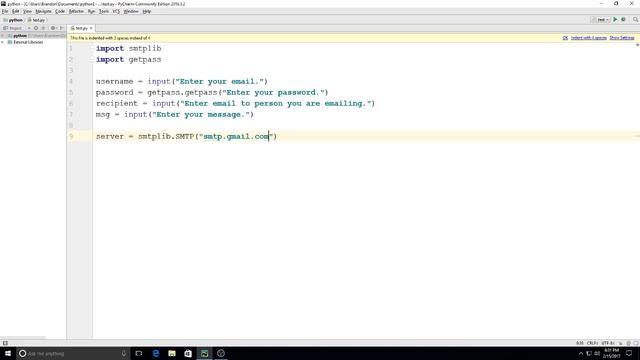Open the Windows Start menu
The image size is (640, 360).
pos(8,353)
